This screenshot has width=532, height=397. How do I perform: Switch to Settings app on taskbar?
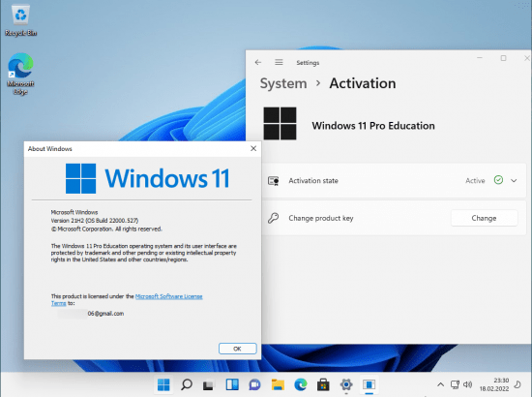click(x=346, y=384)
